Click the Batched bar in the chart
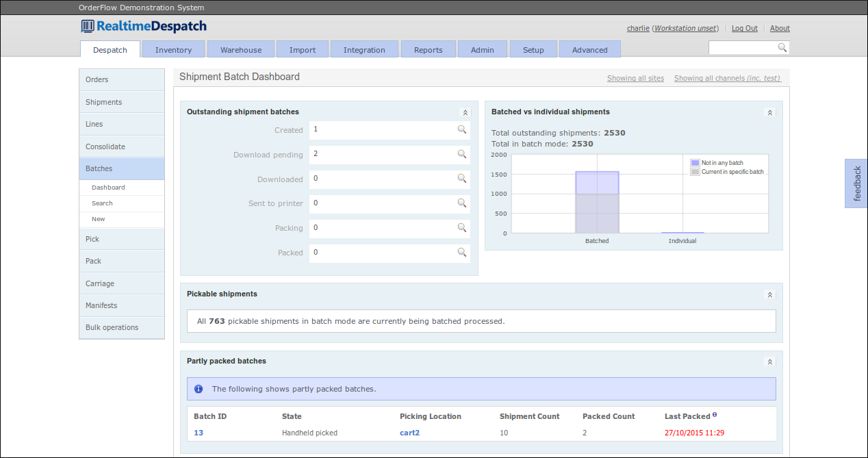868x458 pixels. click(597, 203)
